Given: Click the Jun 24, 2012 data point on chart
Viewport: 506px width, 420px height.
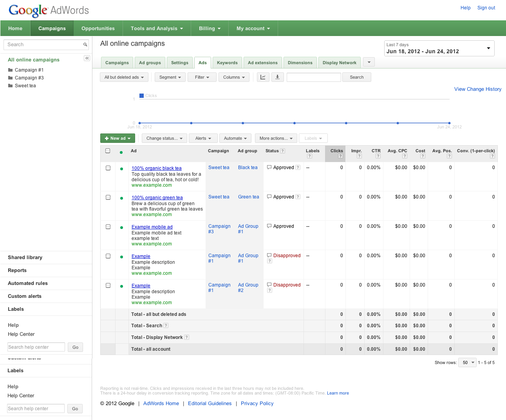Looking at the screenshot, I should coord(449,123).
